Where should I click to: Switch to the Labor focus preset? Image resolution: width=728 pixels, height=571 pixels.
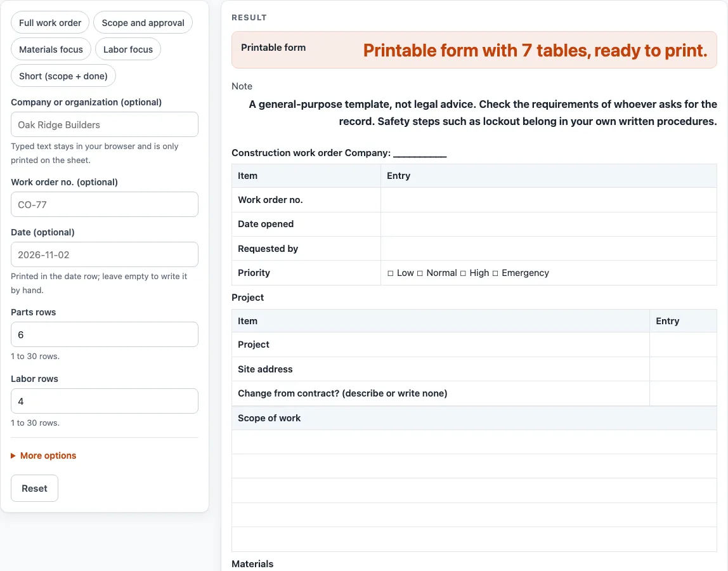[x=128, y=49]
